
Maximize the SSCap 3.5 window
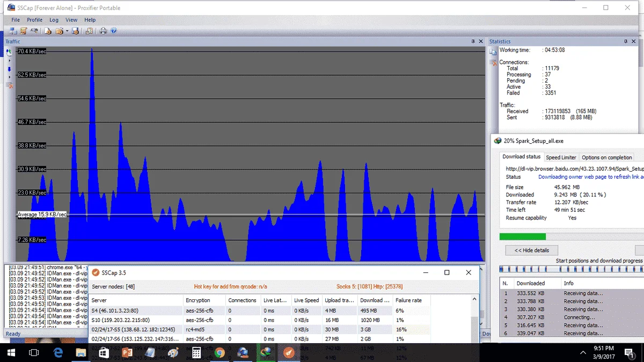(x=447, y=272)
